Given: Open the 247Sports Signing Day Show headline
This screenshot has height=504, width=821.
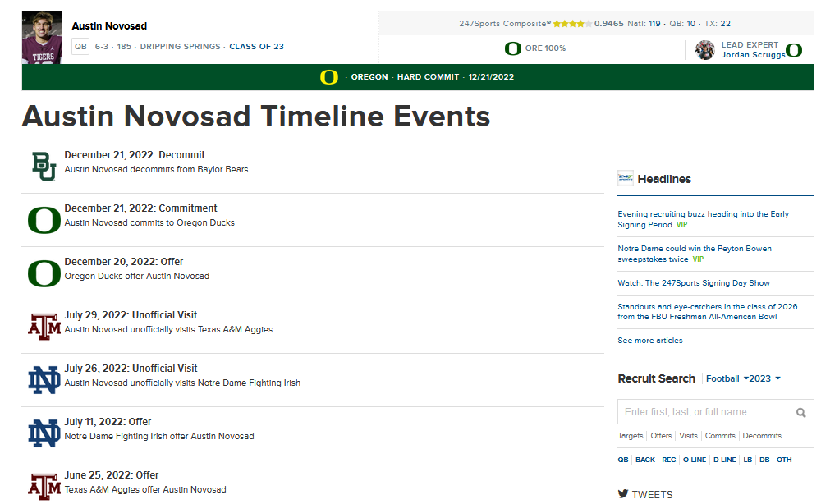Looking at the screenshot, I should point(693,283).
